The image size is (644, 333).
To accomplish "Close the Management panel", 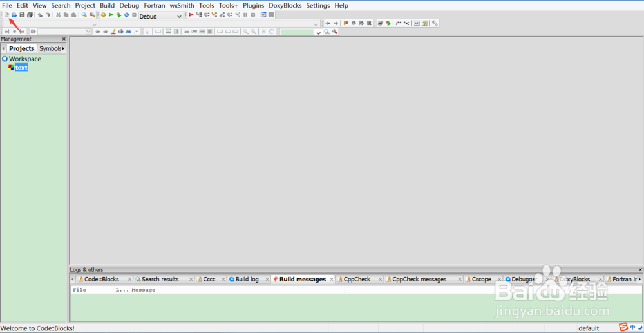I will pos(64,39).
